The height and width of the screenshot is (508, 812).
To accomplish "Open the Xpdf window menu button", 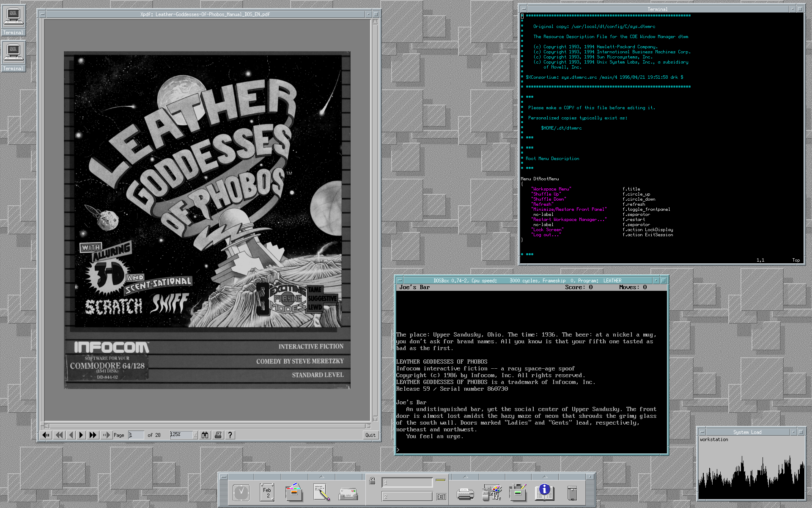I will [x=42, y=14].
